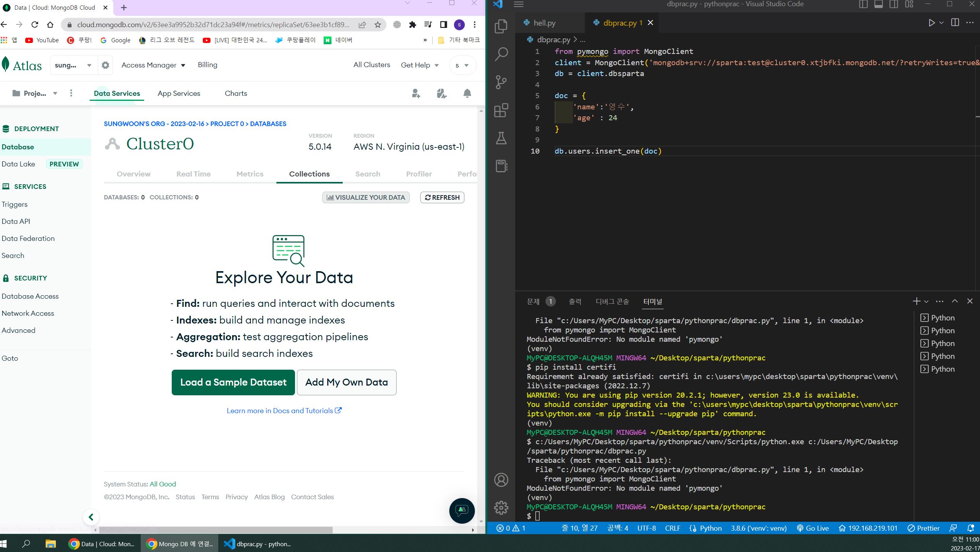
Task: Collapse the Atlas left sidebar
Action: click(91, 517)
